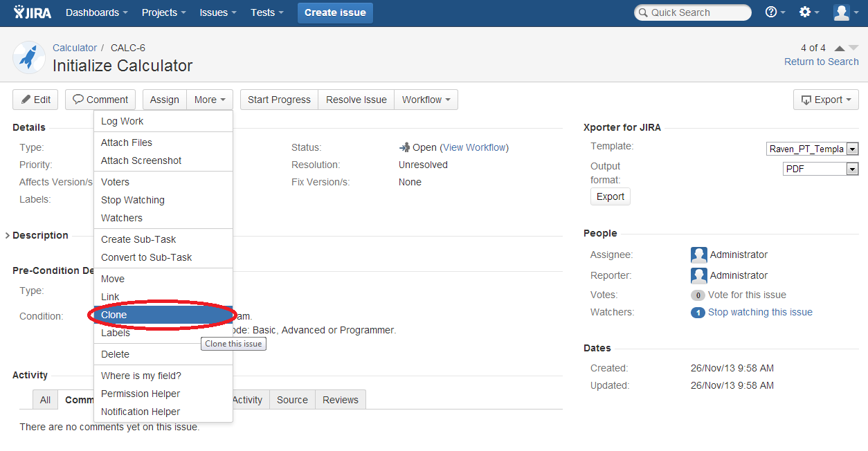Open the administration gear menu
The width and height of the screenshot is (868, 451).
point(809,12)
